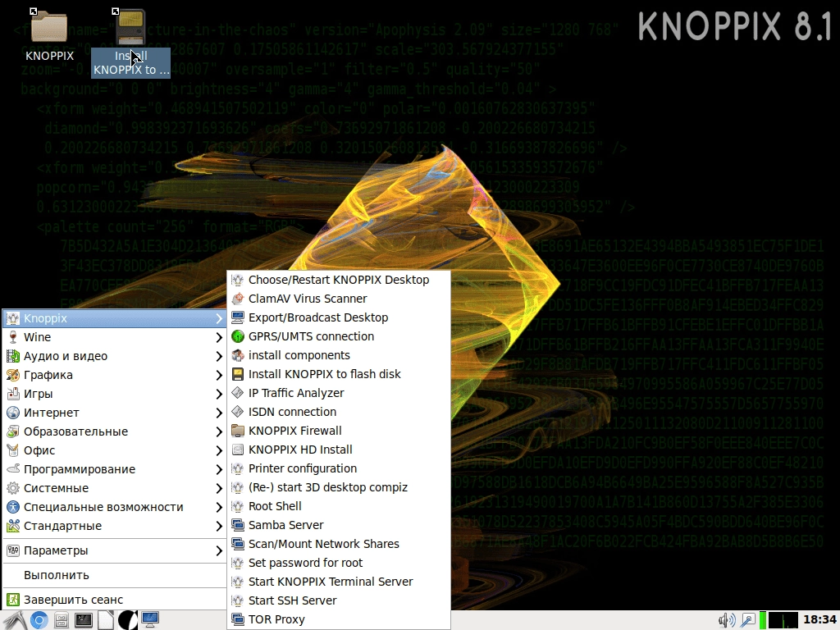Open Export/Broadcast Desktop

coord(339,317)
